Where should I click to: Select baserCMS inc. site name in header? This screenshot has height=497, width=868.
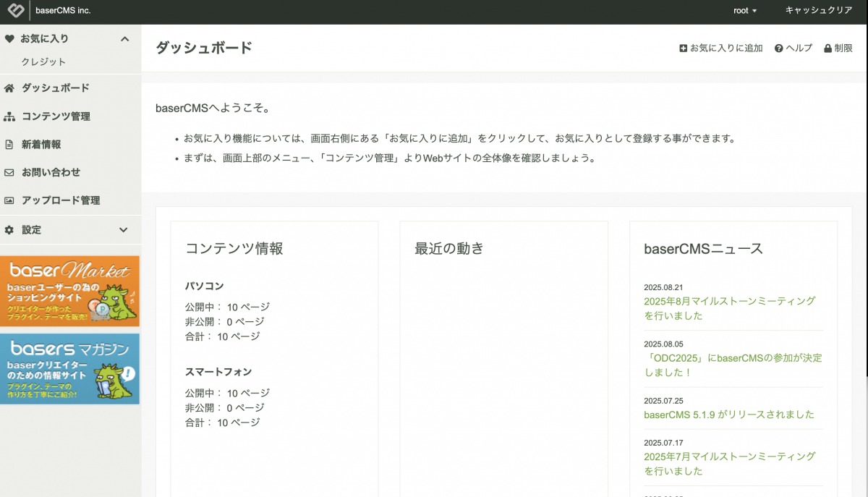click(x=63, y=11)
